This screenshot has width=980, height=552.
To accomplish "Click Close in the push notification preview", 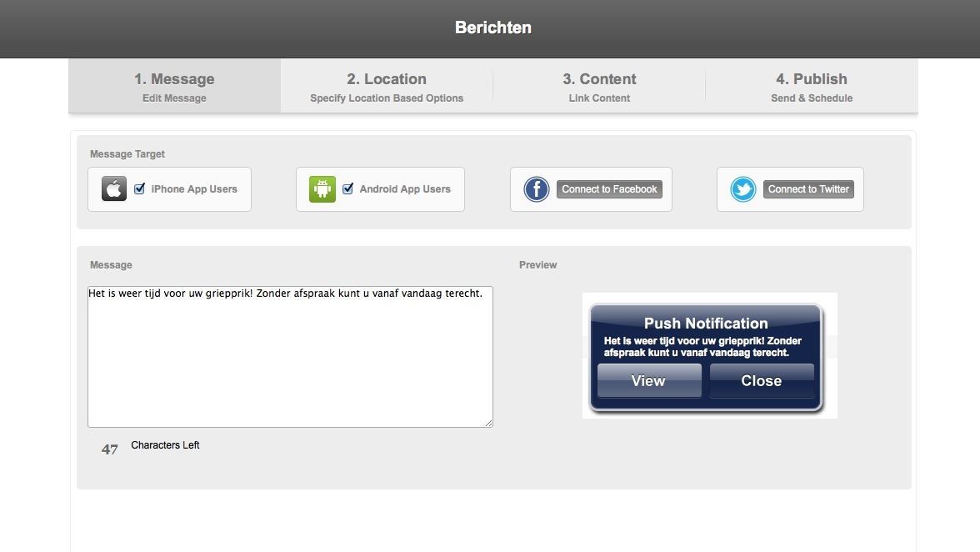I will (x=762, y=380).
